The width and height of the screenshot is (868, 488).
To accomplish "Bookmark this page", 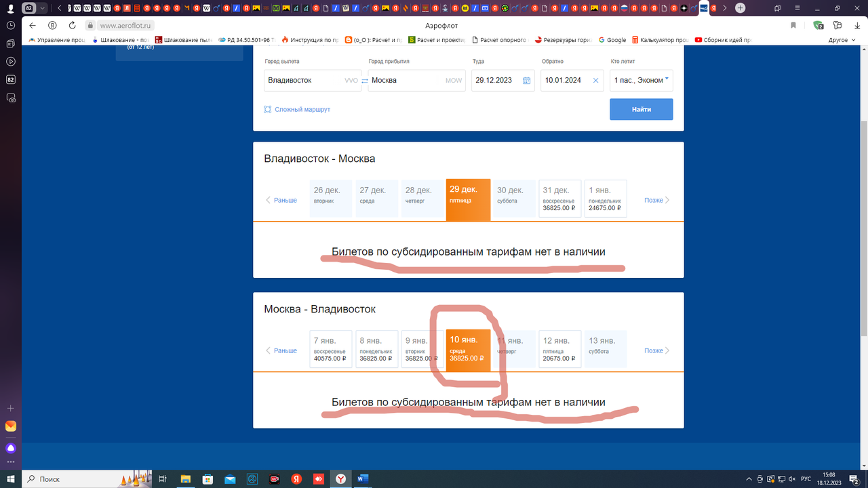I will coord(793,25).
